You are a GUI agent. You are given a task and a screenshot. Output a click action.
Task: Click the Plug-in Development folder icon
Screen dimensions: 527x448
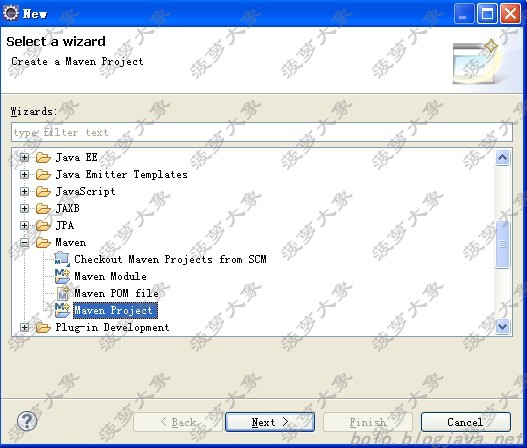43,327
